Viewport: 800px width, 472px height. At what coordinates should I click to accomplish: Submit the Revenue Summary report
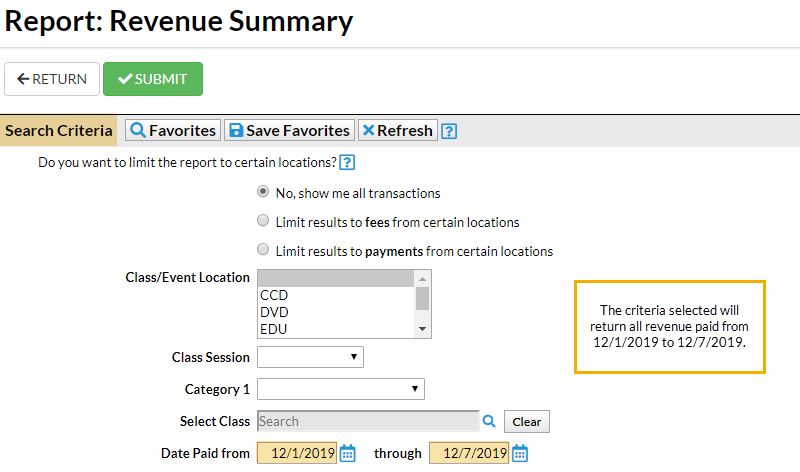[153, 79]
